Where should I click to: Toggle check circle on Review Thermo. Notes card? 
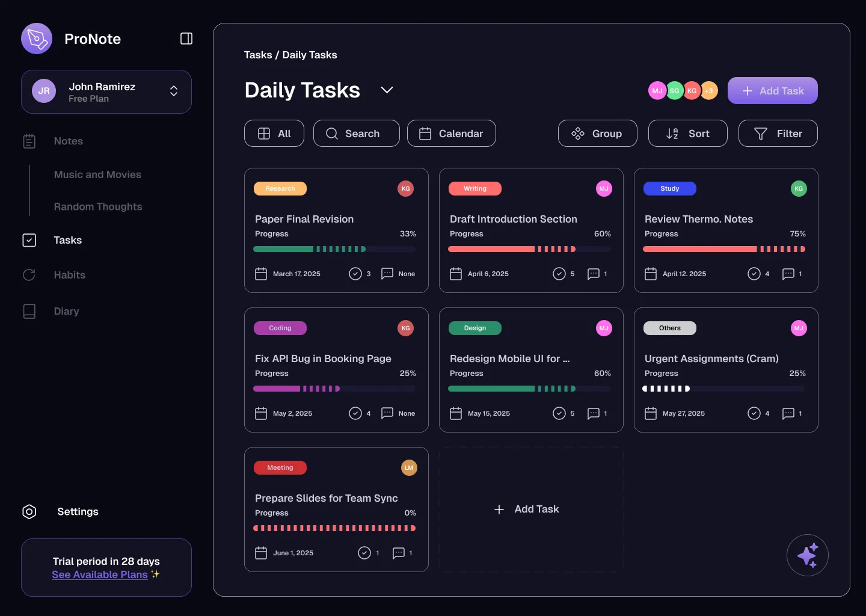pos(754,274)
